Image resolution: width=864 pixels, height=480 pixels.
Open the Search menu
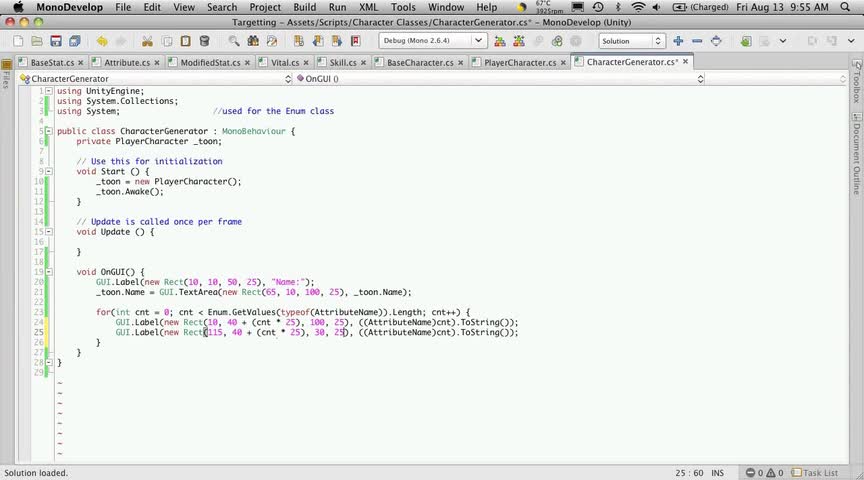tap(222, 7)
